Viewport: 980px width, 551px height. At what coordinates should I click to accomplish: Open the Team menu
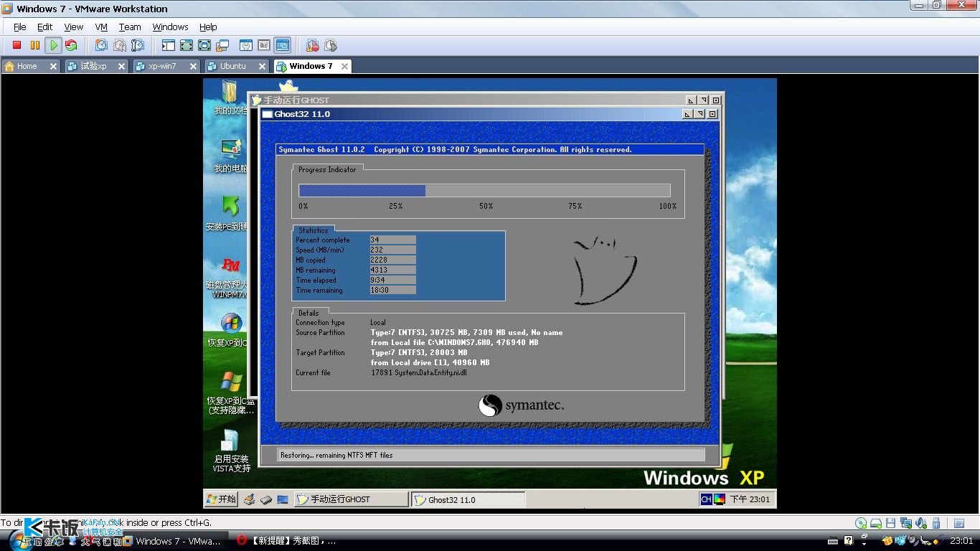click(x=130, y=27)
